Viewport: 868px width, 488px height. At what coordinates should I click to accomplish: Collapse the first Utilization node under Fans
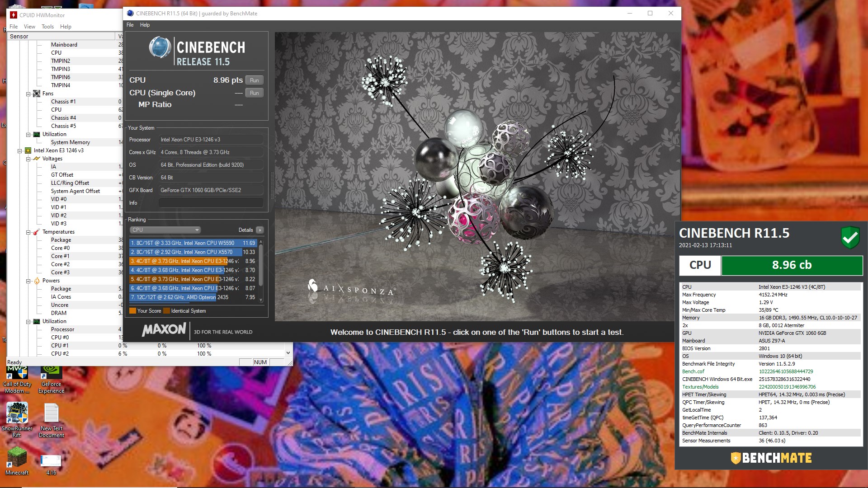coord(28,135)
